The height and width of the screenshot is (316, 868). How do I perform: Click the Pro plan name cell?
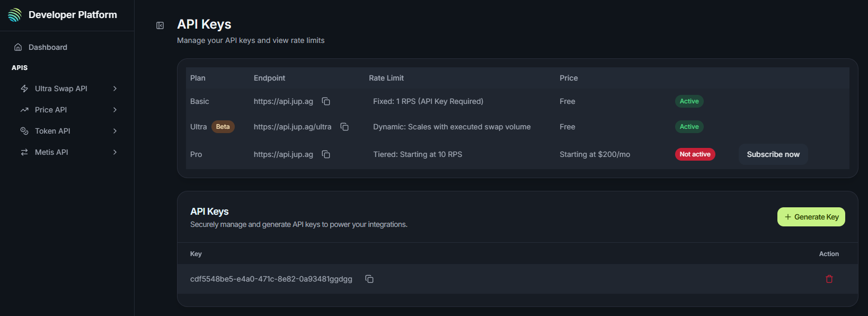[196, 154]
